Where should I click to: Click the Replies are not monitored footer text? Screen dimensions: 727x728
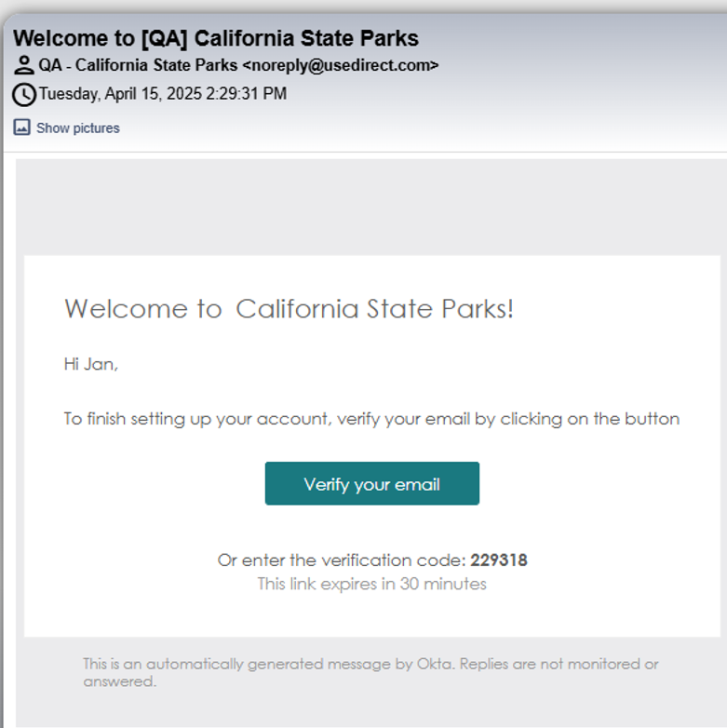(559, 664)
